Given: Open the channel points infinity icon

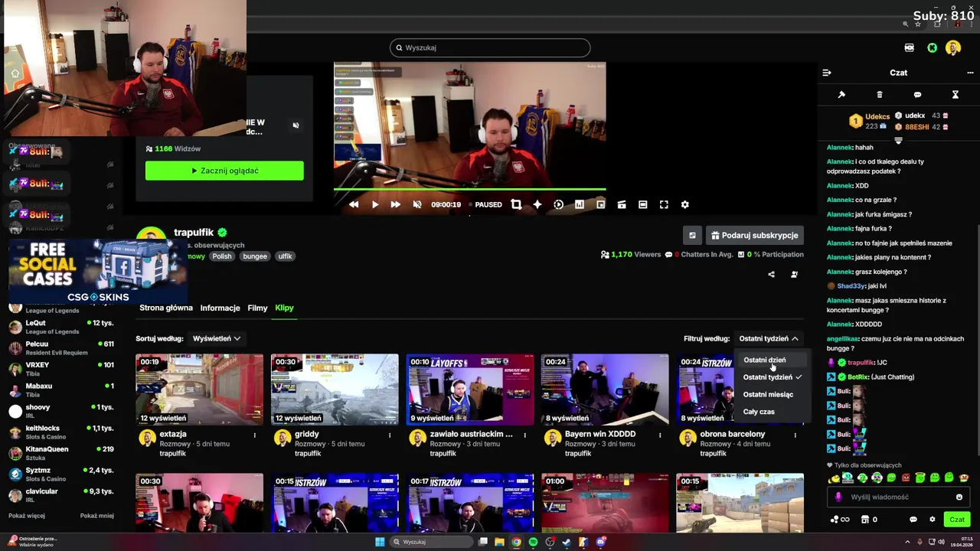Looking at the screenshot, I should point(840,520).
